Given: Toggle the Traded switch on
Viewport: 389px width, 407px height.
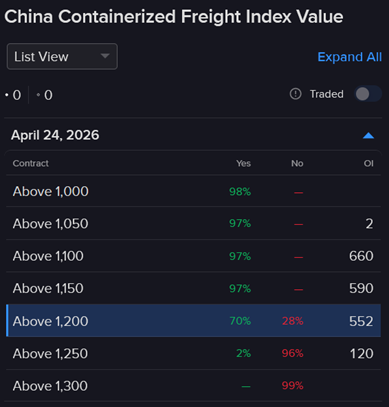Looking at the screenshot, I should coord(368,94).
